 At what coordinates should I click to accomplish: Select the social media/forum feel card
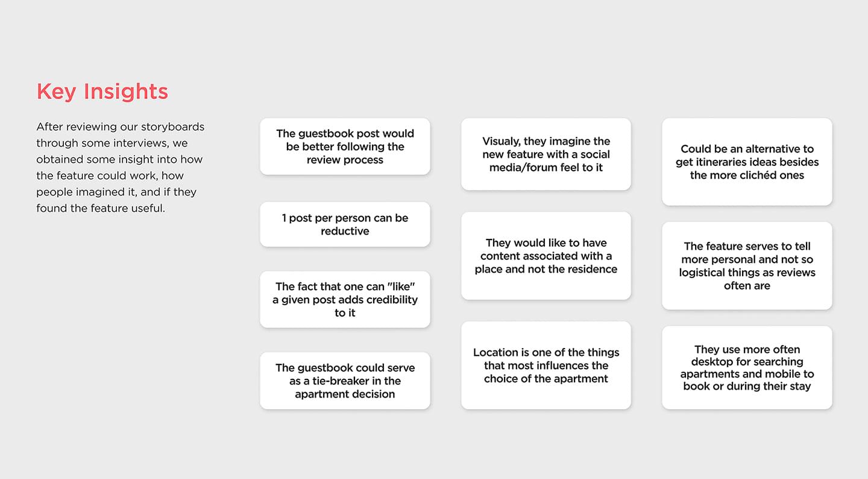(x=546, y=154)
